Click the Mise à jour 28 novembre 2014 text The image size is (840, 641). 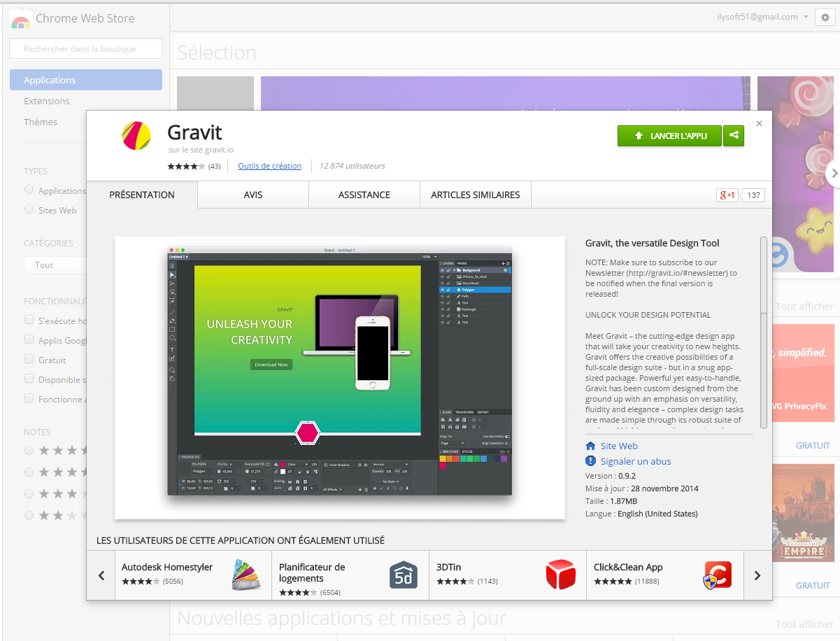tap(642, 488)
